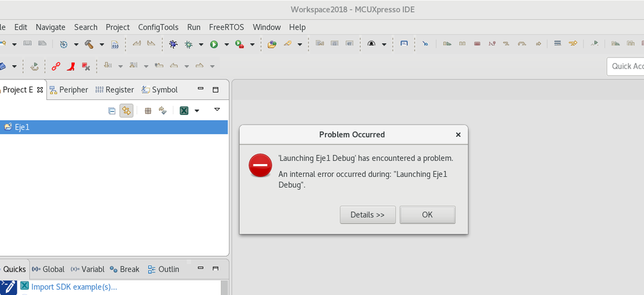The height and width of the screenshot is (295, 644).
Task: Open the Window menu
Action: coord(266,27)
